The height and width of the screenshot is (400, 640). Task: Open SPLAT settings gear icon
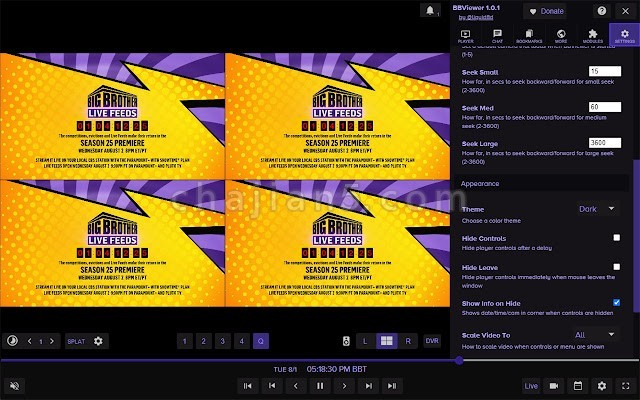(98, 341)
